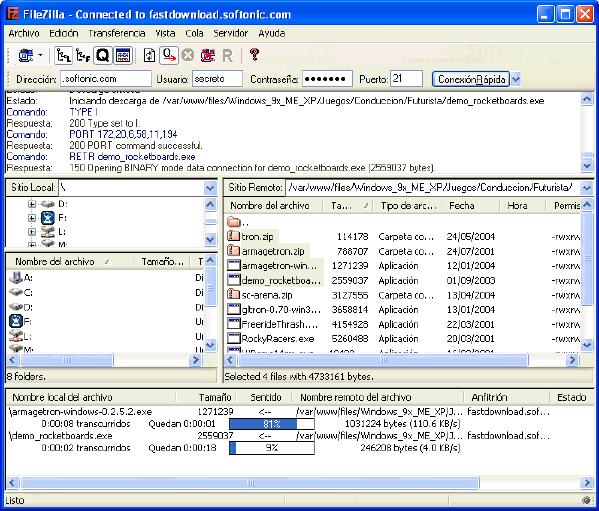Screen dimensions: 599x511
Task: Open the Sitio Local path dropdown
Action: click(210, 188)
